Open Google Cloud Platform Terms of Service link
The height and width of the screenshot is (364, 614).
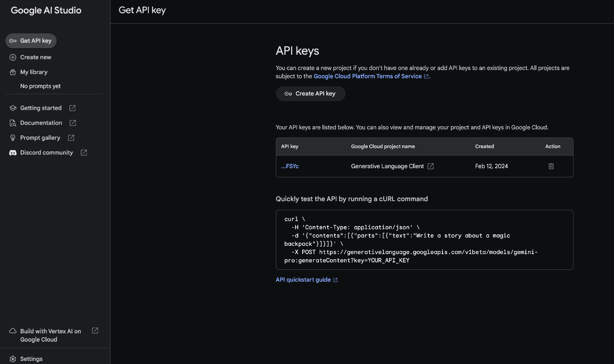[x=368, y=76]
